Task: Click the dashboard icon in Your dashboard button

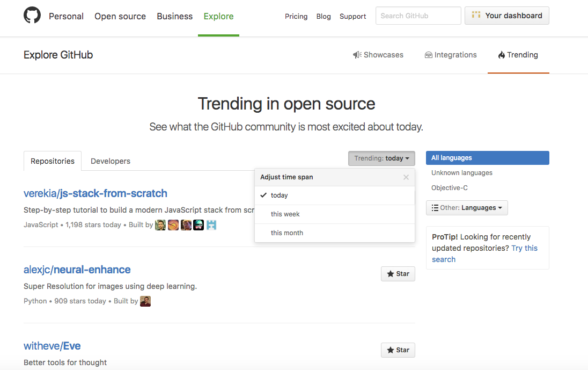Action: point(476,15)
